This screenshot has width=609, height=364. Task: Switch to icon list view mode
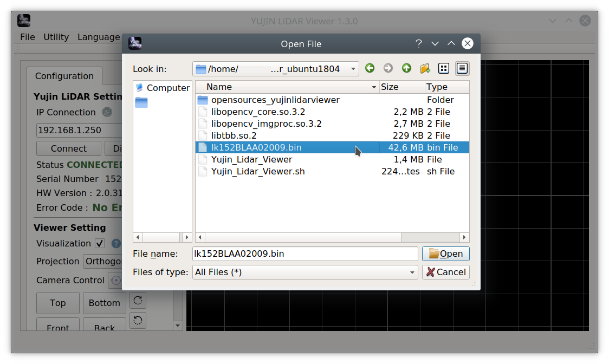pyautogui.click(x=444, y=68)
